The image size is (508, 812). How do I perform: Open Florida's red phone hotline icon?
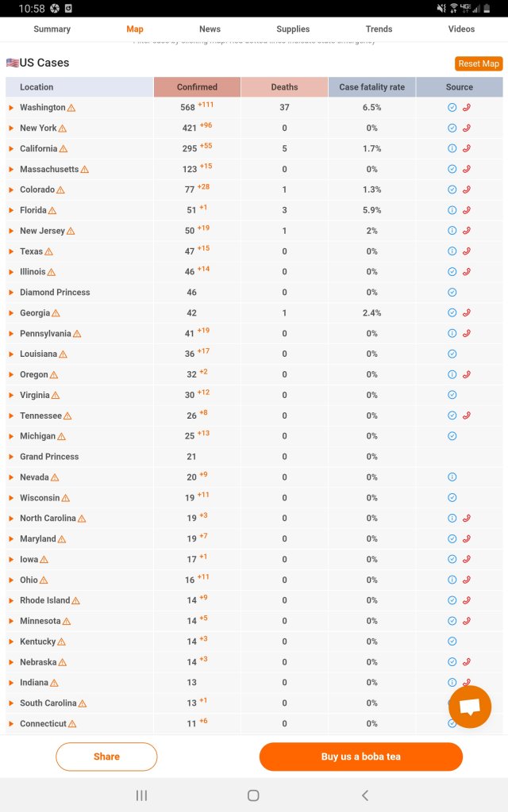point(467,209)
